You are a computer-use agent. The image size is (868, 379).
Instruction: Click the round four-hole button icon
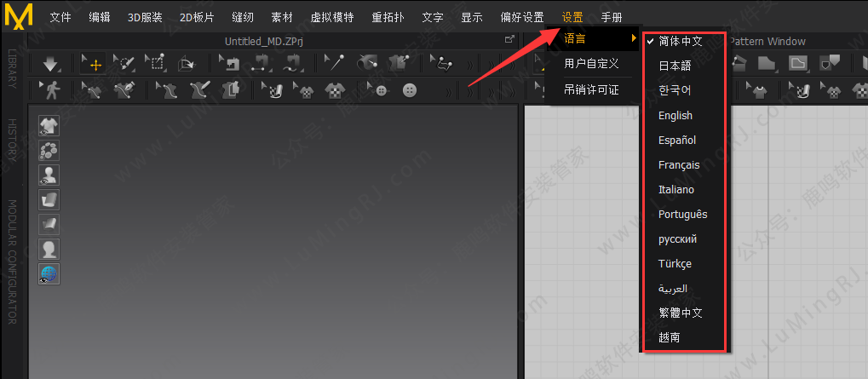point(411,90)
